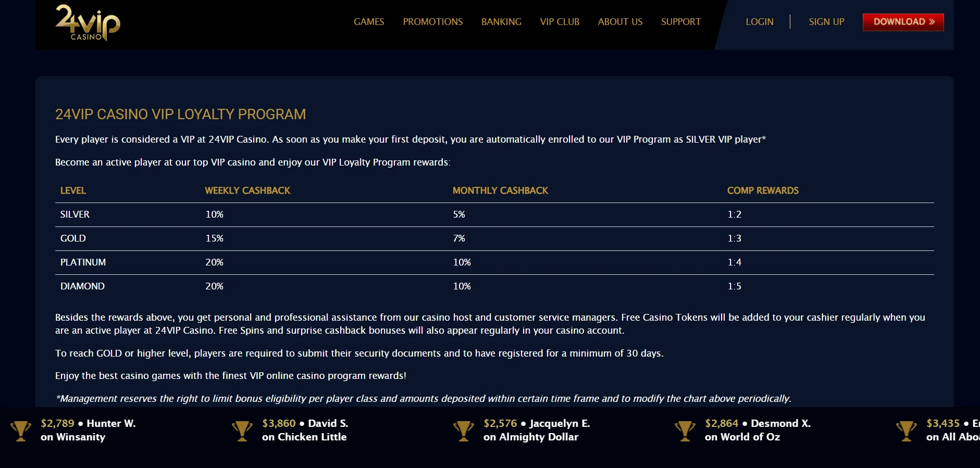Viewport: 980px width, 468px height.
Task: Open the Games menu
Action: pos(369,22)
